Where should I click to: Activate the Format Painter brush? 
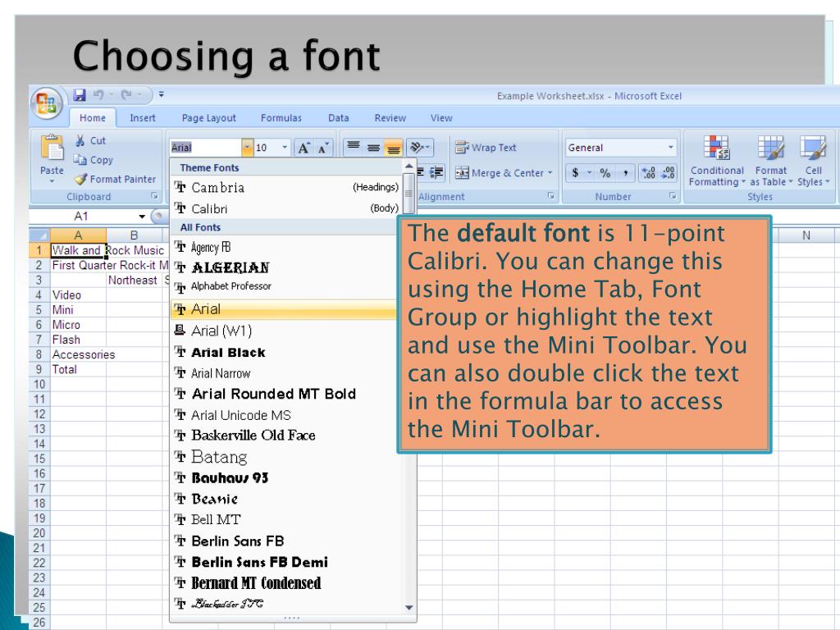point(80,179)
